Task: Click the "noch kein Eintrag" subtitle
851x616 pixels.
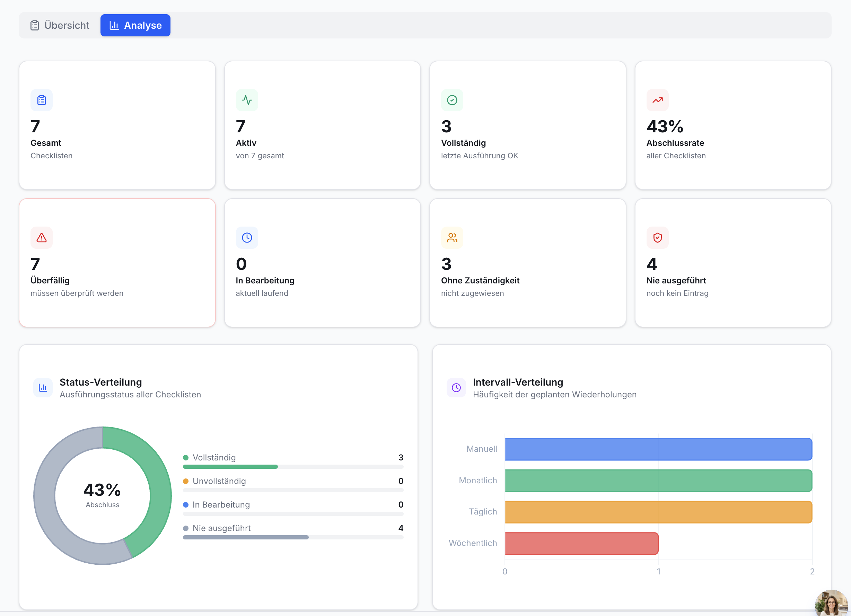Action: pos(677,293)
